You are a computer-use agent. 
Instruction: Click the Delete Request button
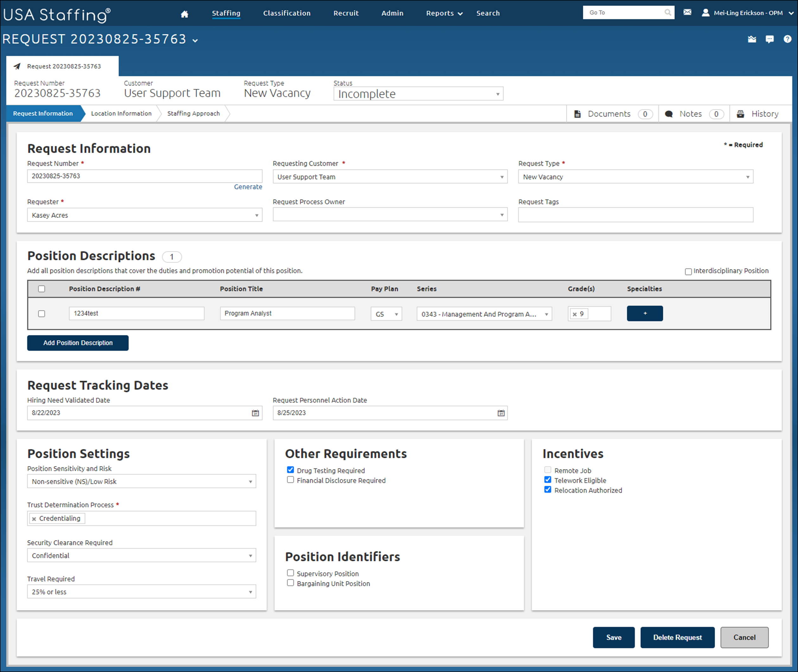[x=677, y=638]
